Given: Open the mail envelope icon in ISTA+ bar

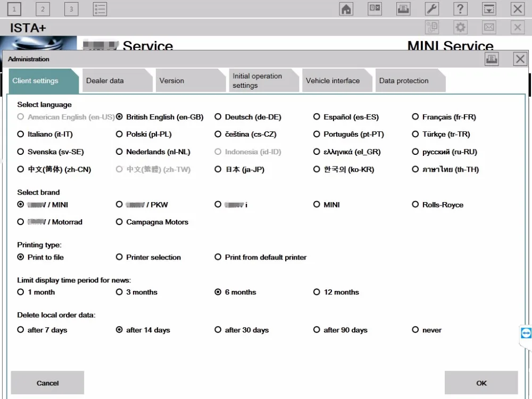Looking at the screenshot, I should [x=489, y=27].
